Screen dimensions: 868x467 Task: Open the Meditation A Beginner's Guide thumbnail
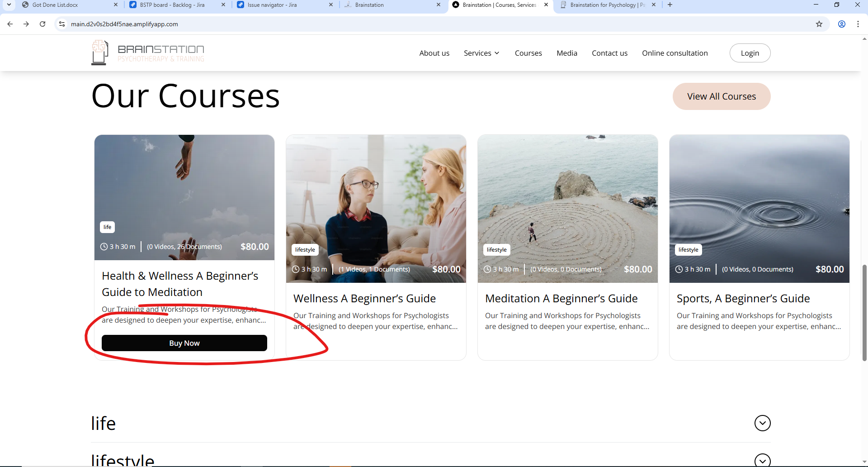(x=567, y=199)
